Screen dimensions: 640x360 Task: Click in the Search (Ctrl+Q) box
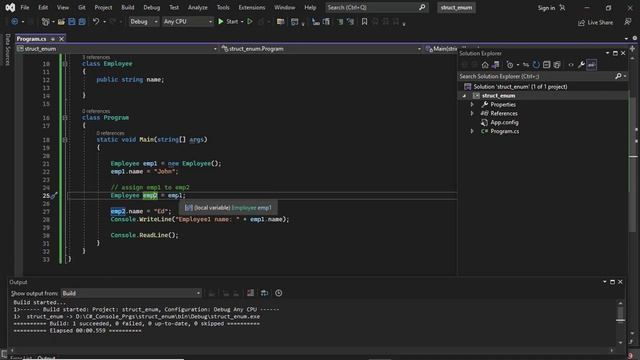pyautogui.click(x=376, y=7)
